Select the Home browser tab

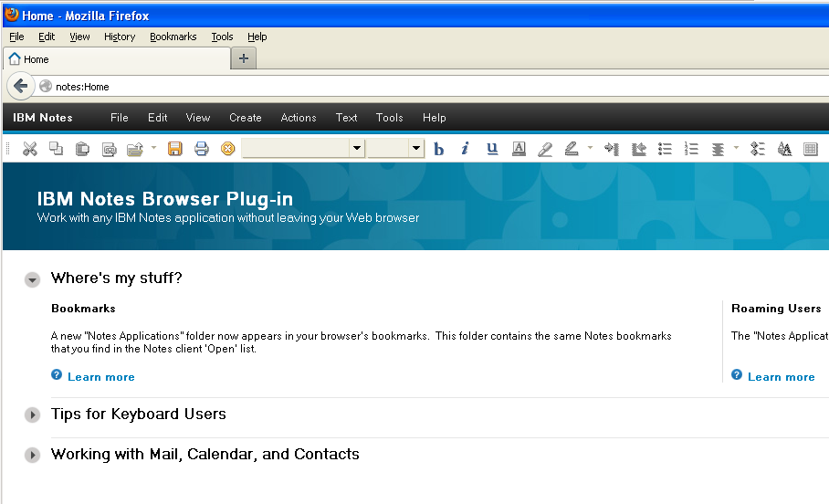118,58
